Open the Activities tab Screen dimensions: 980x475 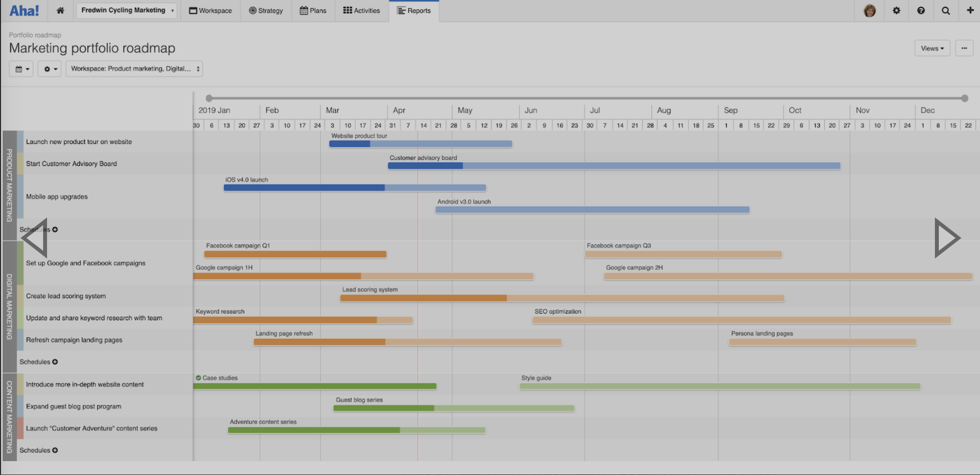pos(362,10)
